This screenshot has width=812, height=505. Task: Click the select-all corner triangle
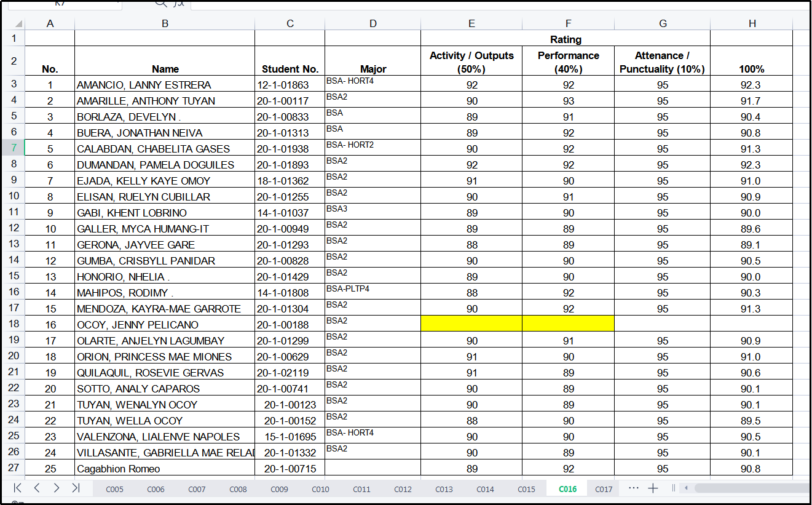pos(18,23)
